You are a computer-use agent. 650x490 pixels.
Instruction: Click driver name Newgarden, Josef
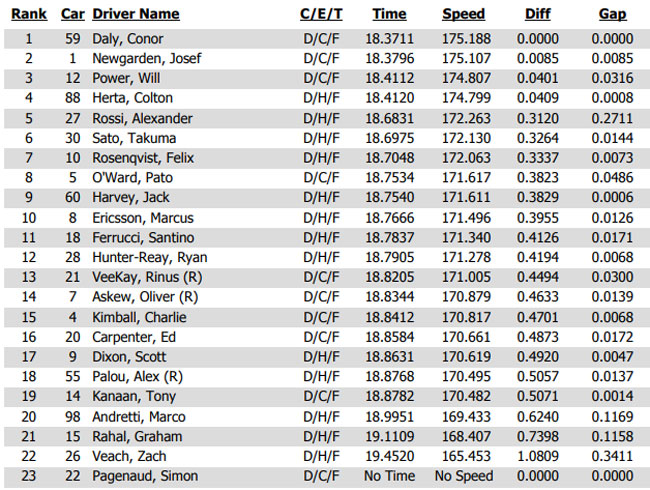point(146,58)
